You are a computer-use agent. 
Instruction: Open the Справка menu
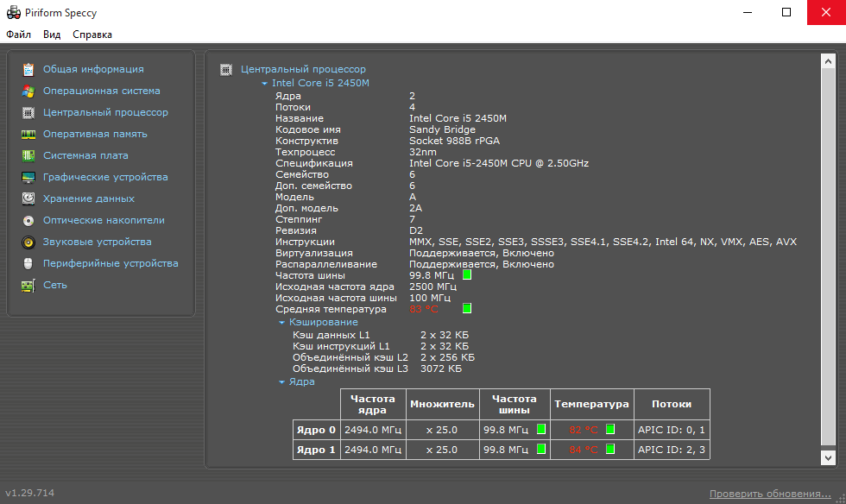92,35
